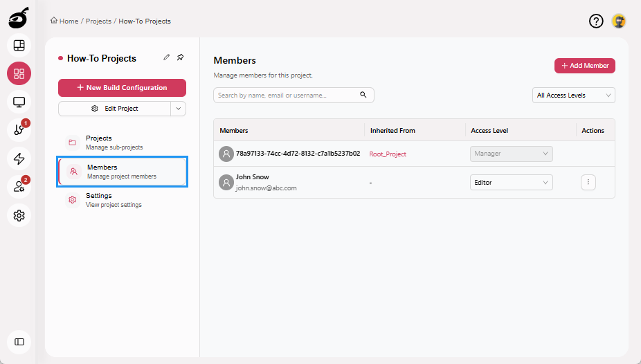Click the pencil edit icon beside How-To Projects

pos(166,57)
